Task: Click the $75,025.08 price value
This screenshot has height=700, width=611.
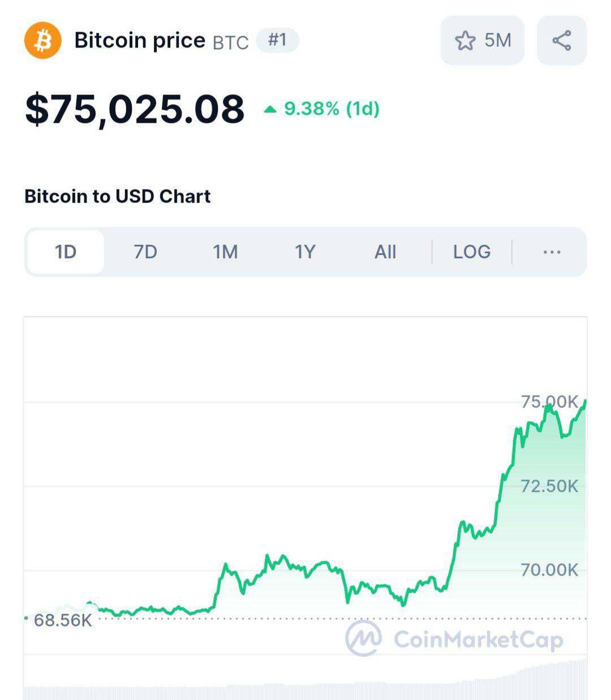Action: click(x=135, y=109)
